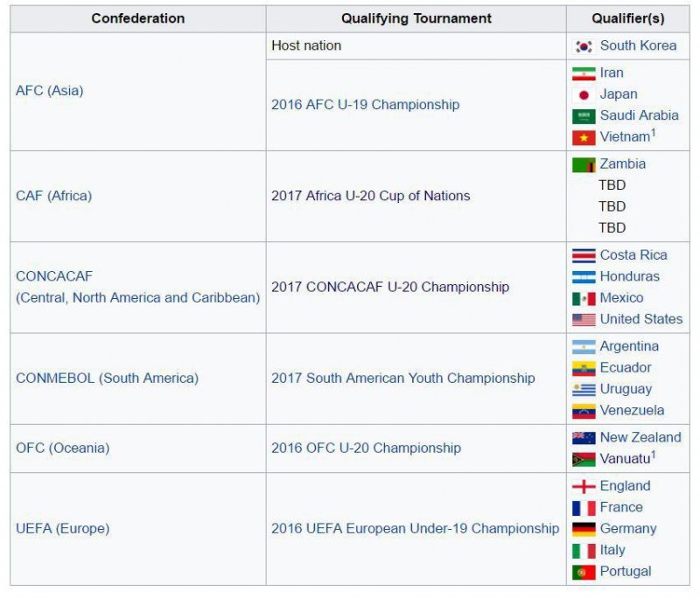Click the Mexico flag icon
The height and width of the screenshot is (598, 700).
coord(584,298)
